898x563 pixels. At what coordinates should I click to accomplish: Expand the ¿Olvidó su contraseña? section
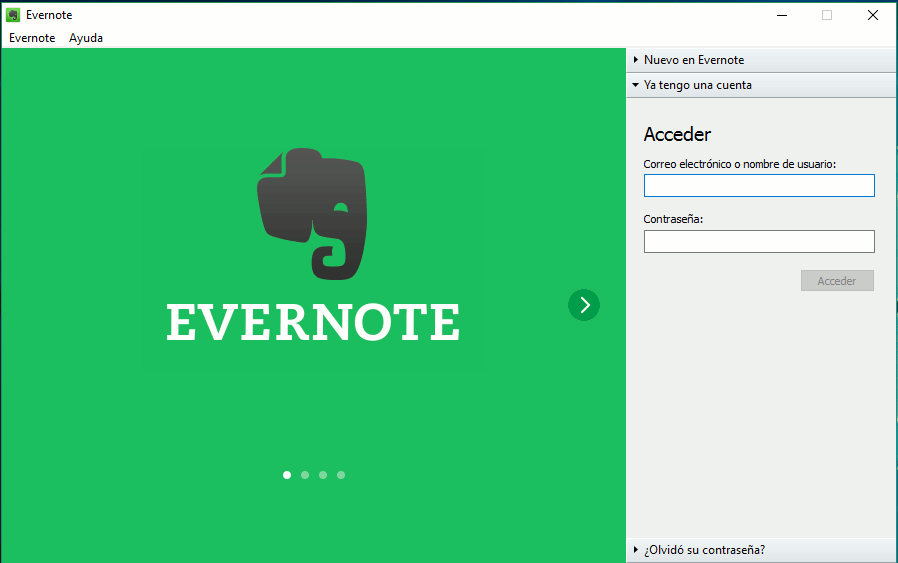[x=704, y=550]
